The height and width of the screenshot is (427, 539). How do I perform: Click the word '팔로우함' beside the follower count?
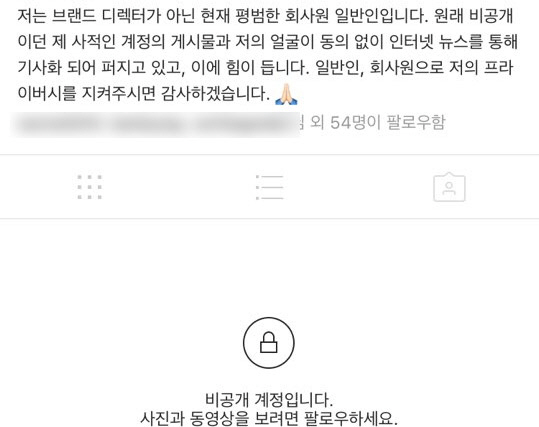point(416,122)
